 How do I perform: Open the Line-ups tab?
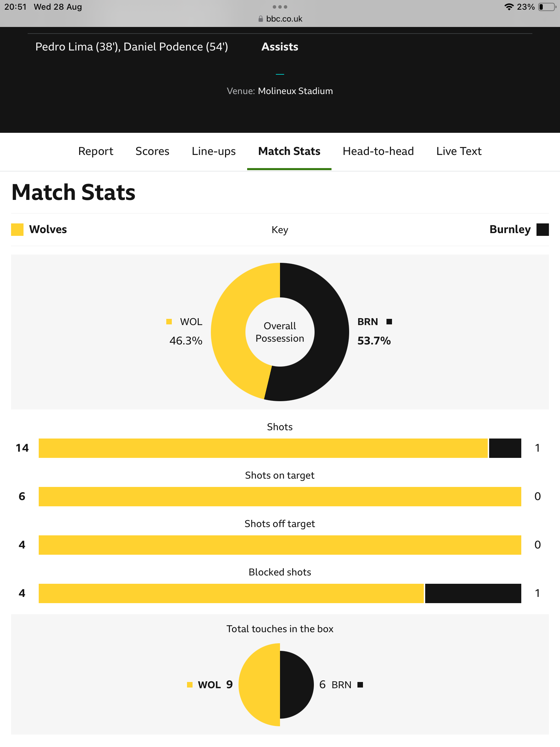click(214, 151)
